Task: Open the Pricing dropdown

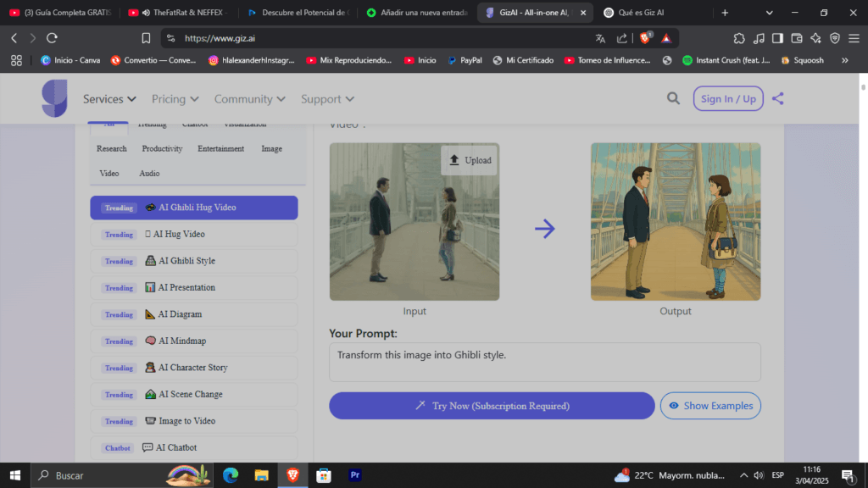Action: point(175,99)
